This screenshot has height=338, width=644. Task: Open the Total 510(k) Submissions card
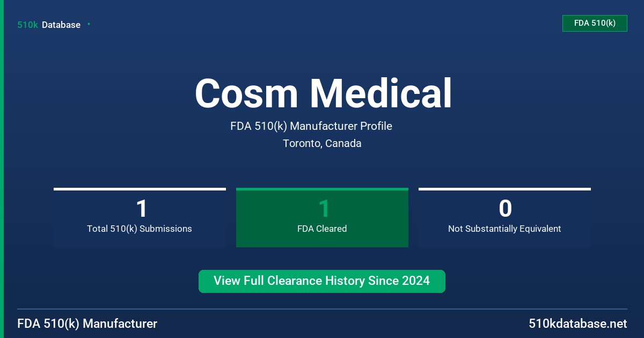[140, 217]
